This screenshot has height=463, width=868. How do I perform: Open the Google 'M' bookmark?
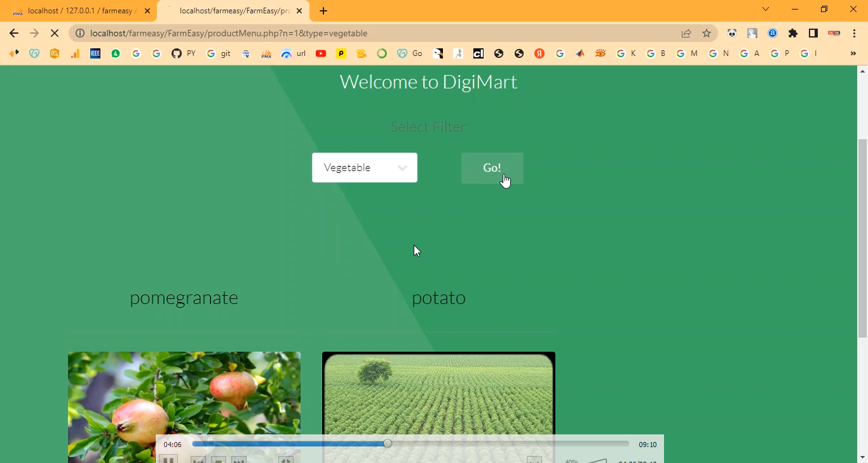point(688,53)
